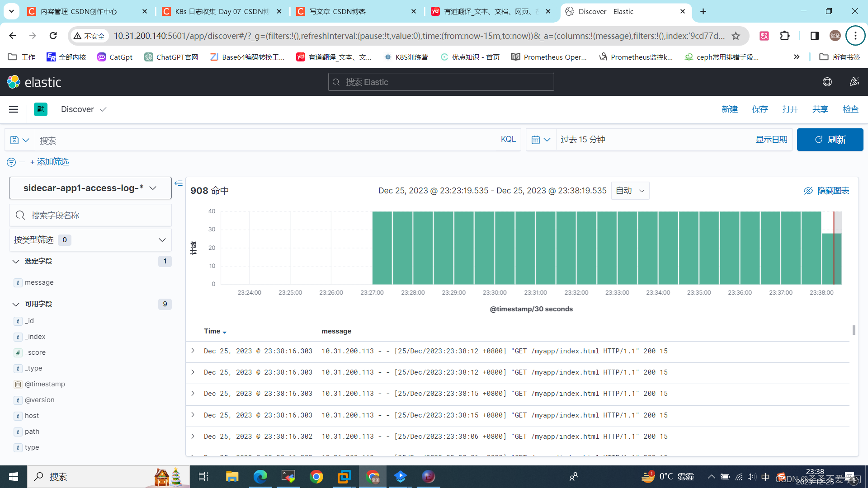Click the @timestamp date field icon
Image resolution: width=868 pixels, height=488 pixels.
[x=18, y=384]
